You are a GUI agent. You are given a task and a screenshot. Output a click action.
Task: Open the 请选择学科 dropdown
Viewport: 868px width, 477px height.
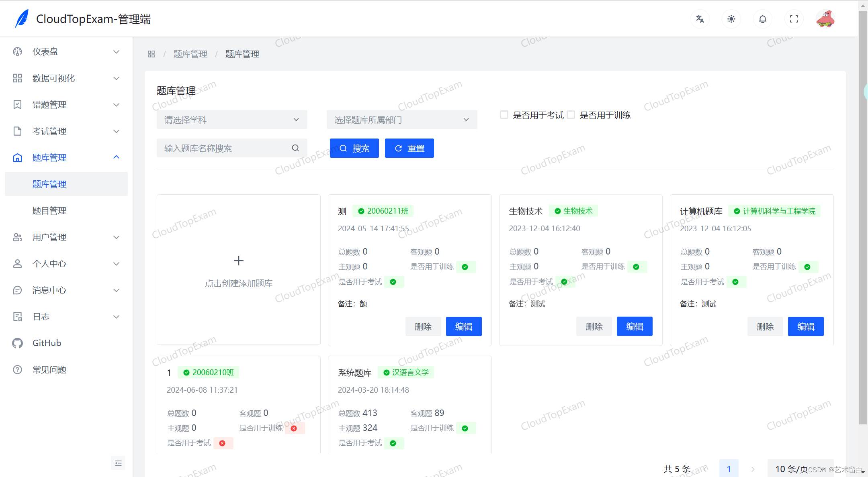tap(231, 119)
